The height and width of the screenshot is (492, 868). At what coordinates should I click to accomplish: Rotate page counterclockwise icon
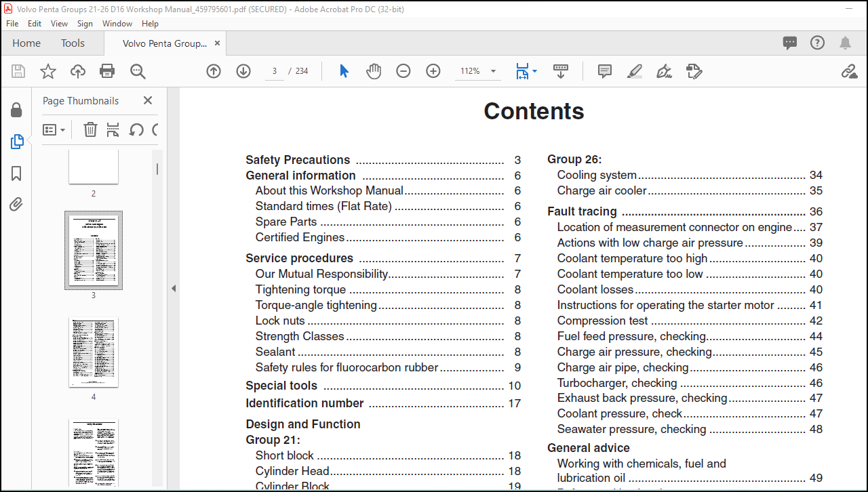[136, 129]
